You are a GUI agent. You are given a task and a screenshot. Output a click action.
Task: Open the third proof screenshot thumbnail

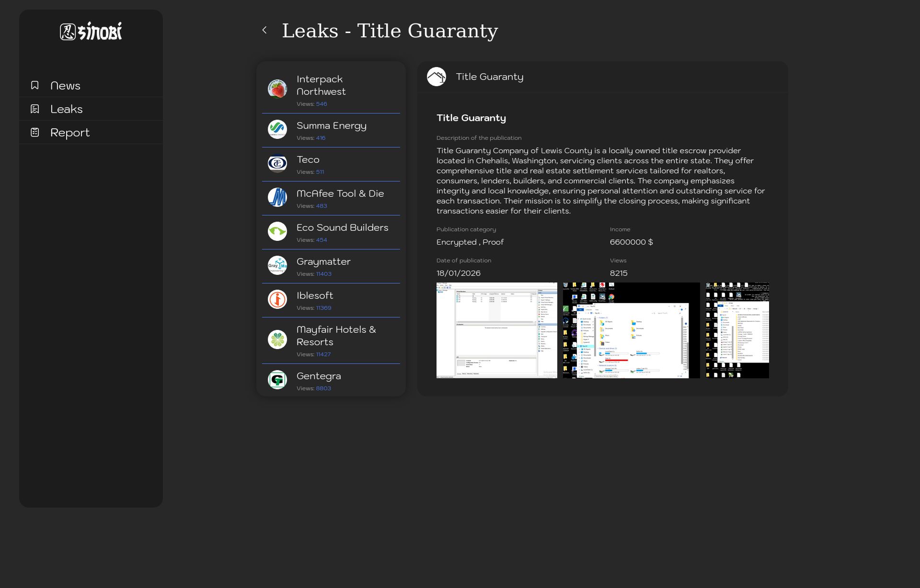pyautogui.click(x=737, y=330)
